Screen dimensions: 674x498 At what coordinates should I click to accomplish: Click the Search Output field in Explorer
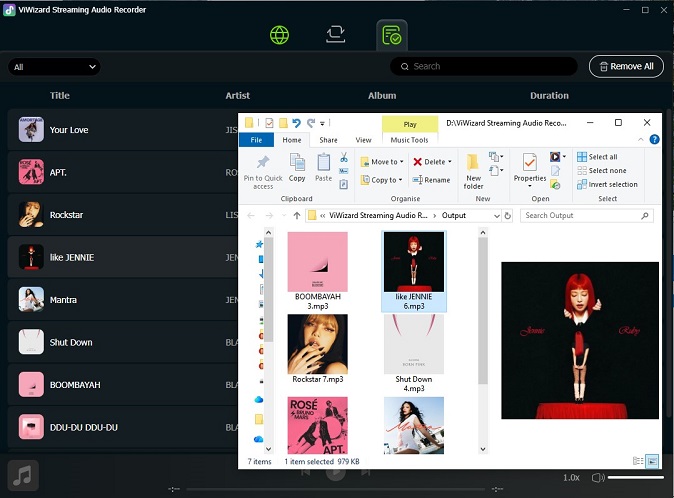tap(587, 216)
